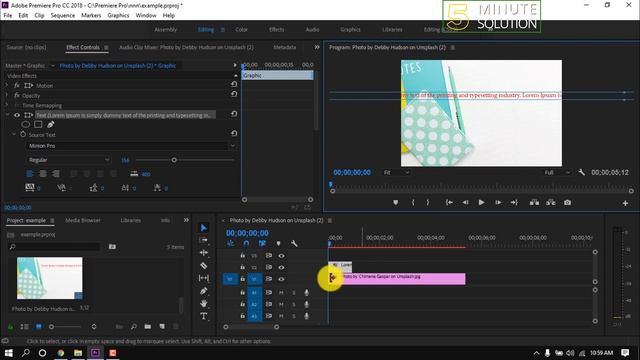Adjust the font size slider handle
Image resolution: width=640 pixels, height=360 pixels.
174,160
